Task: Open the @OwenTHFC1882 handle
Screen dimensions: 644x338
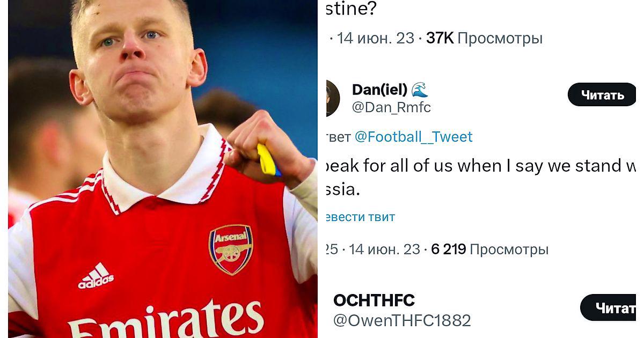Action: pos(402,320)
